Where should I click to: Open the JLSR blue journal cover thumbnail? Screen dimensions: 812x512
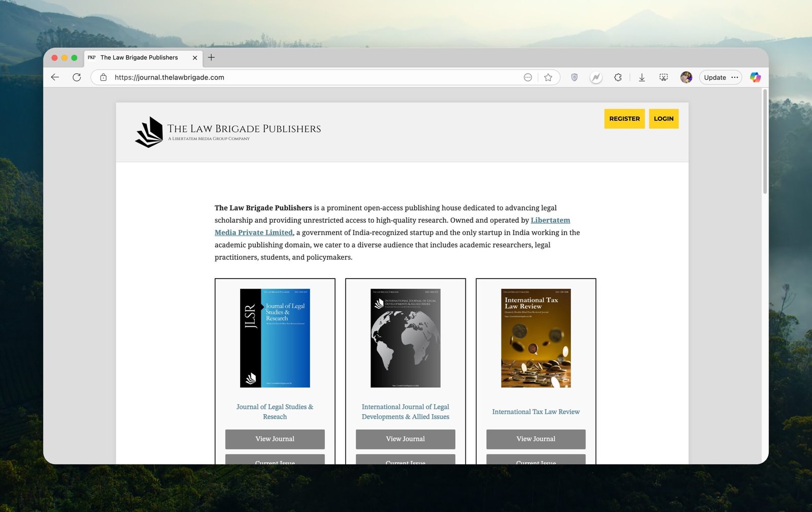click(275, 338)
